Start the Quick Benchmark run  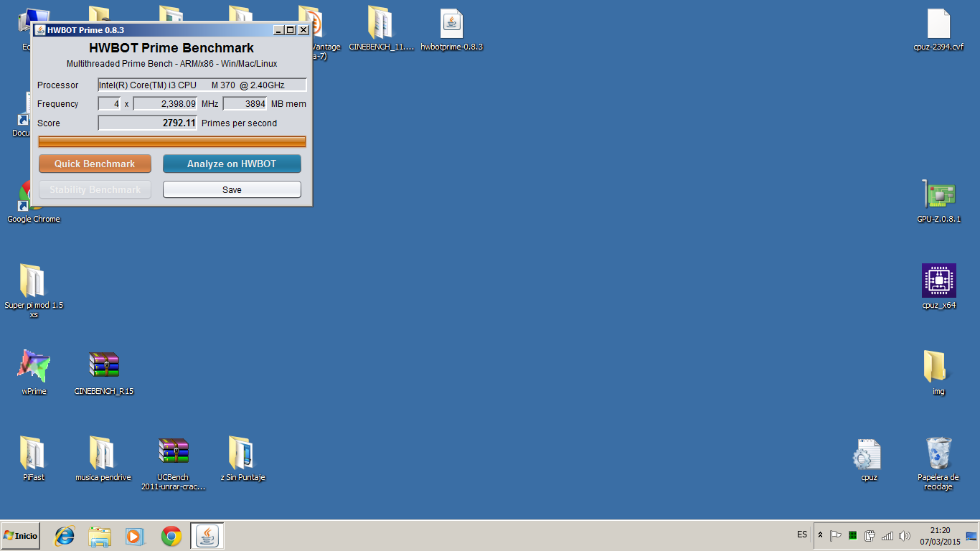tap(95, 164)
